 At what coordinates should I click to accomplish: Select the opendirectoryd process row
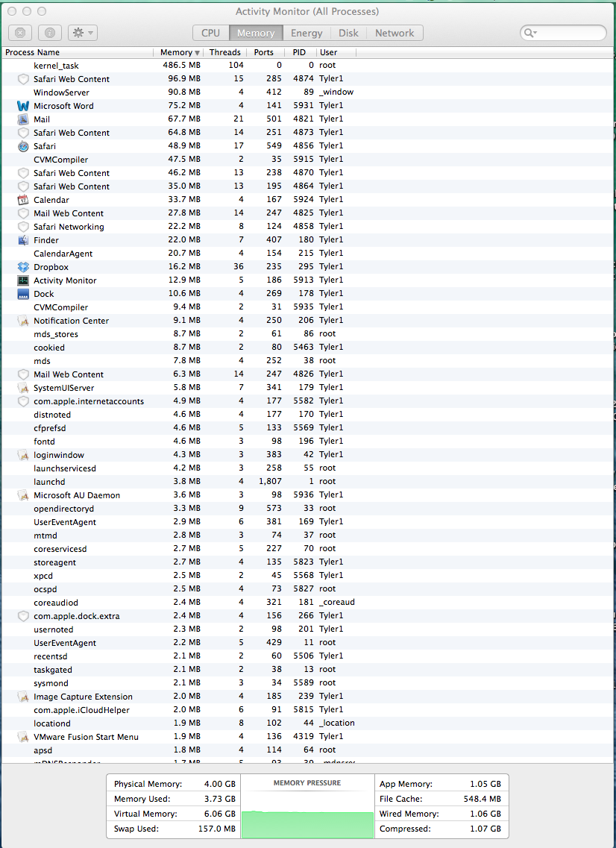click(307, 509)
